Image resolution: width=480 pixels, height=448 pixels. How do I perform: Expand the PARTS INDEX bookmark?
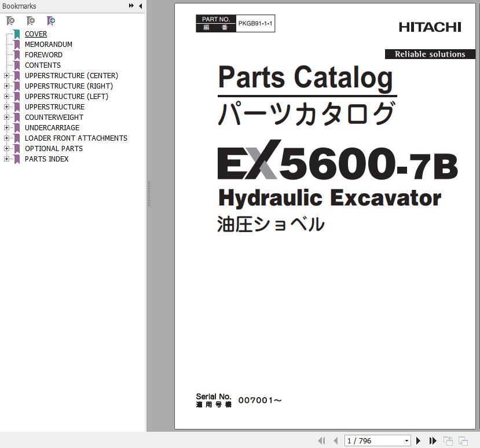(x=6, y=159)
